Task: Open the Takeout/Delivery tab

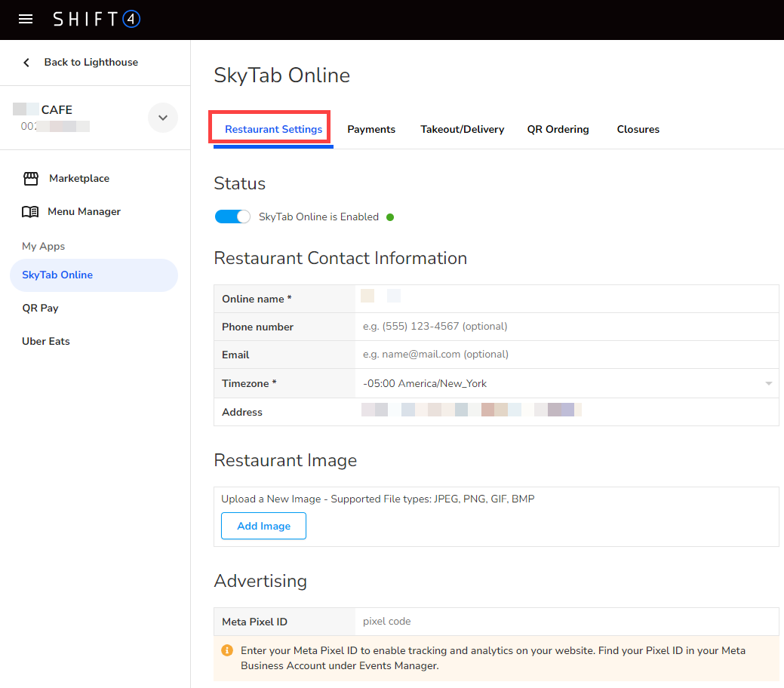Action: 462,130
